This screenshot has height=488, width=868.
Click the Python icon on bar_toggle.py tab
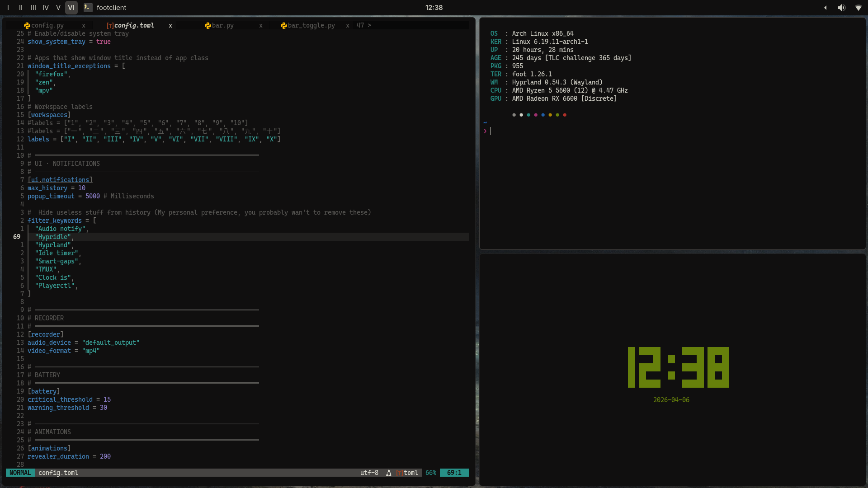coord(284,26)
